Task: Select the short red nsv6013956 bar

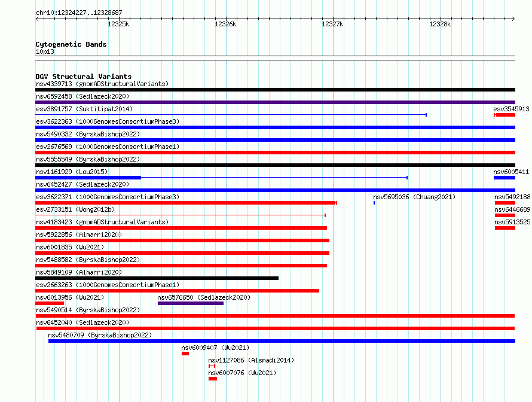Action: pyautogui.click(x=50, y=303)
